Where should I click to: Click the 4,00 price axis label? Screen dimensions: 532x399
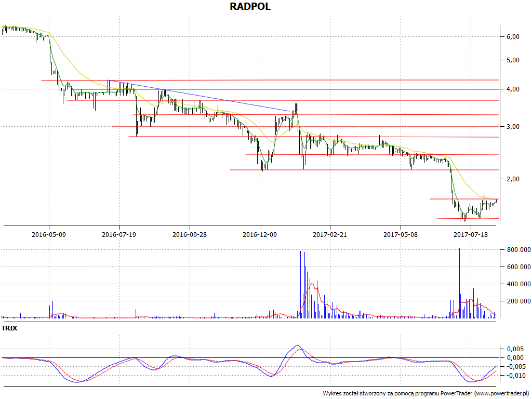513,89
